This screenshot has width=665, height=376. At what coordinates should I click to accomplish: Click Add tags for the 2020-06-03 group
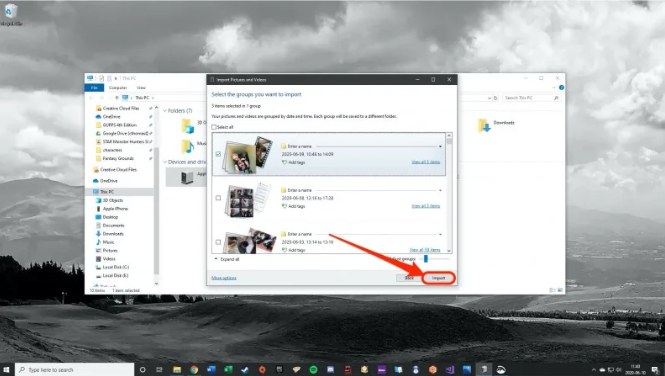293,250
